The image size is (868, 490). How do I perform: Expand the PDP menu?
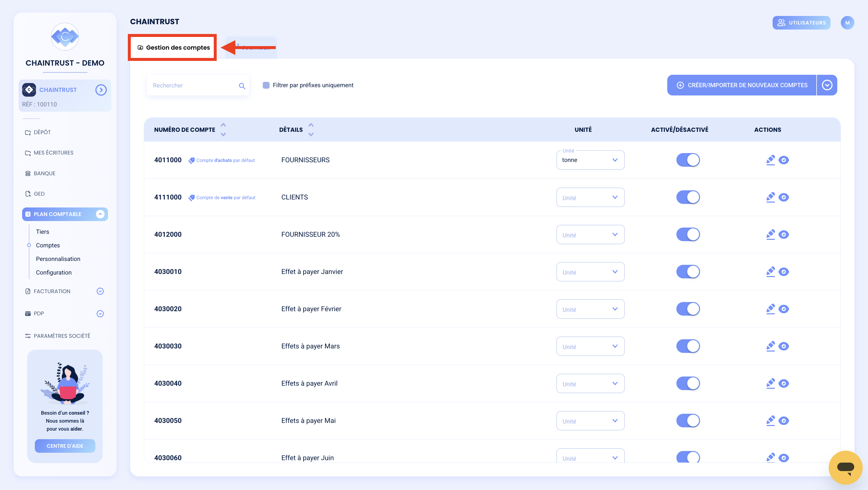(100, 314)
